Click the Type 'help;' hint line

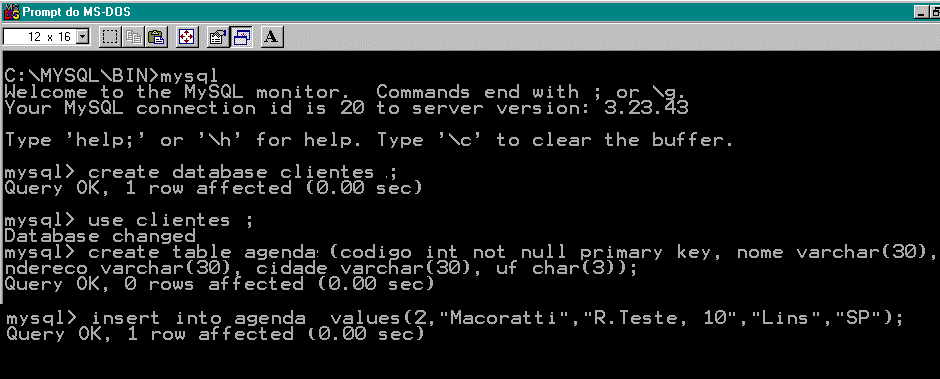click(x=369, y=140)
